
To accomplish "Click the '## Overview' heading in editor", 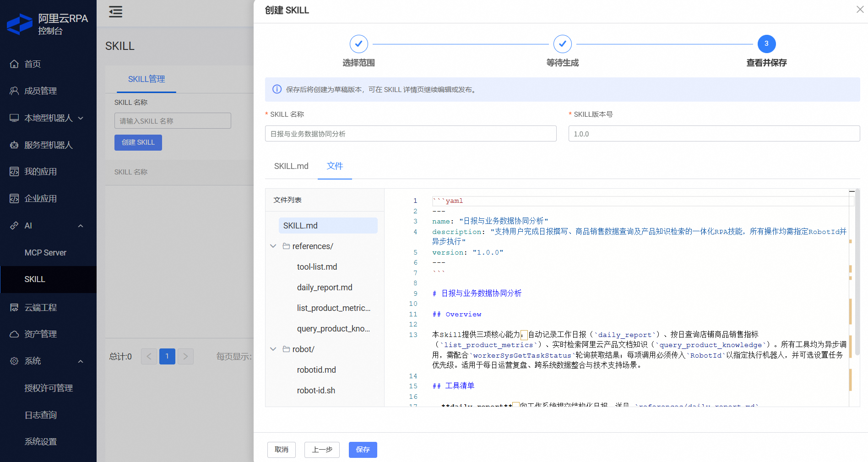I will coord(456,314).
